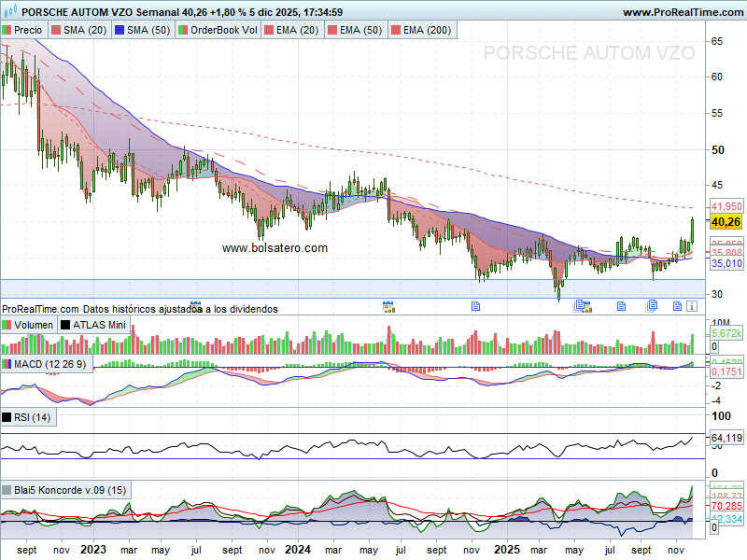This screenshot has height=560, width=747.
Task: Click the 50 price level on the price axis
Action: click(717, 150)
